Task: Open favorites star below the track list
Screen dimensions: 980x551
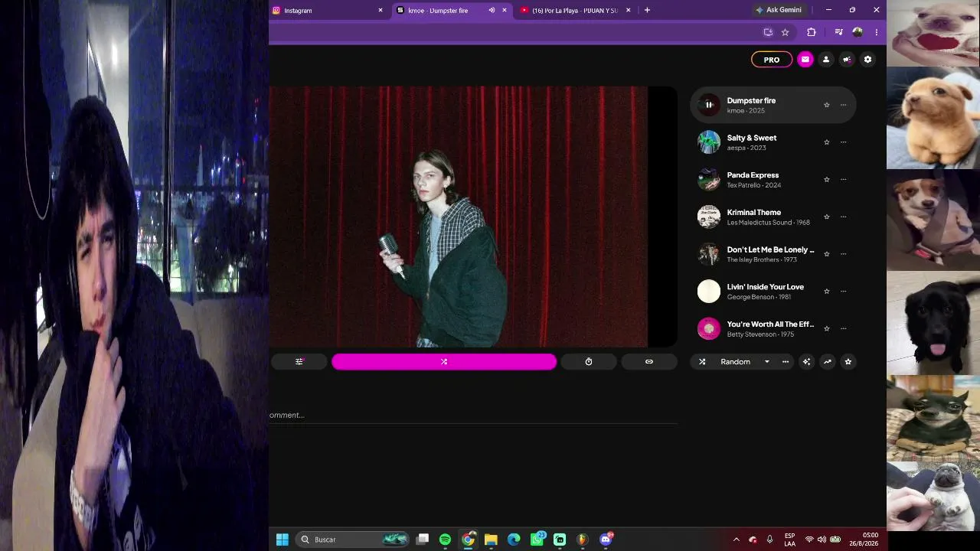Action: point(848,362)
